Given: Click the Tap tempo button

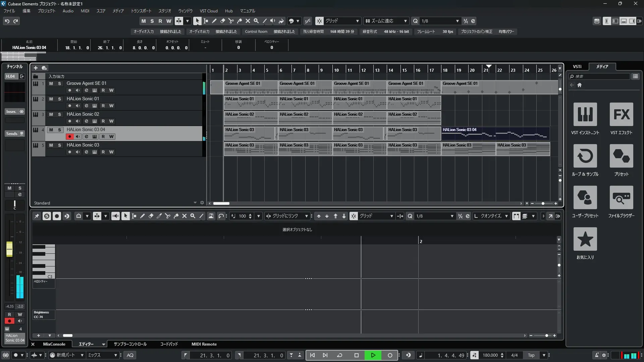Looking at the screenshot, I should (x=531, y=355).
